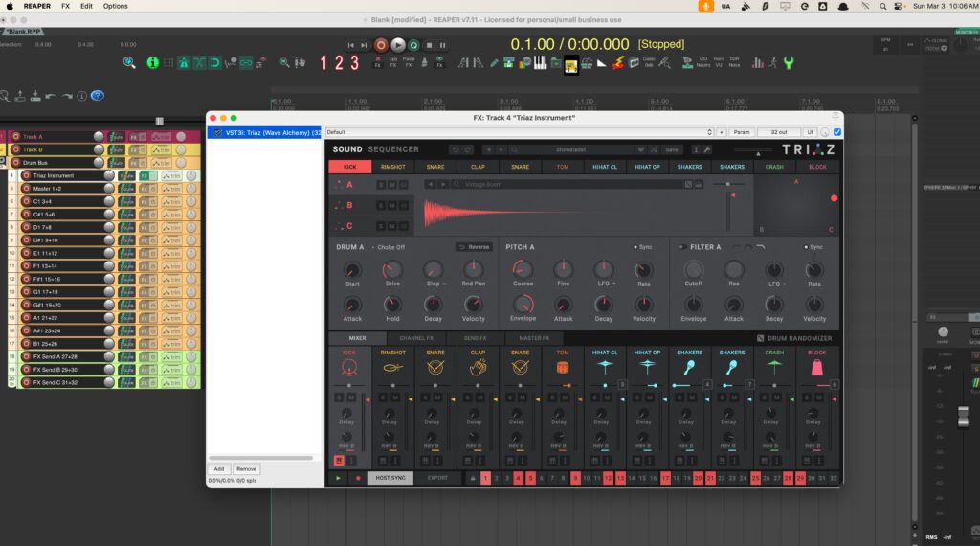Click the Clap hands icon in mixer
This screenshot has width=980, height=546.
tap(478, 368)
